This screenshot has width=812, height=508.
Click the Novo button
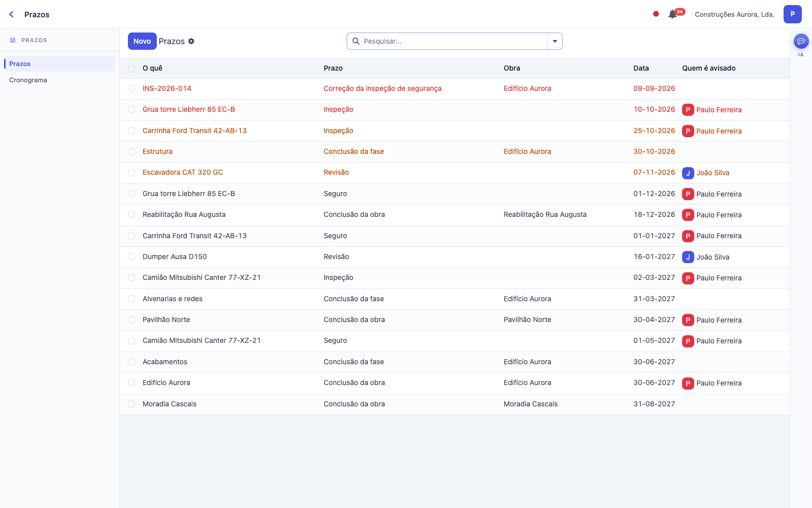pyautogui.click(x=142, y=41)
